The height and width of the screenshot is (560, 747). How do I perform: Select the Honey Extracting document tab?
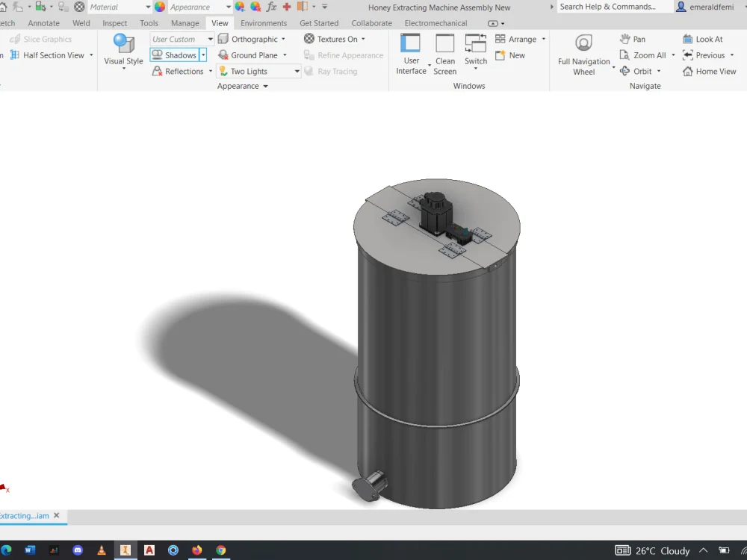click(26, 515)
